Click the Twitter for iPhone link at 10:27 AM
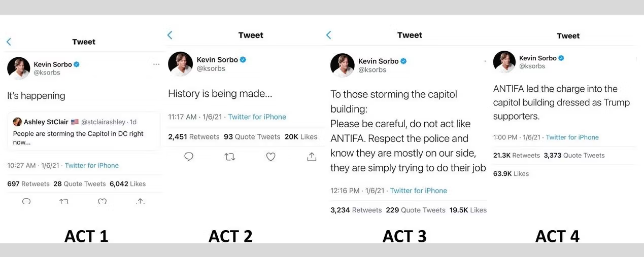Image resolution: width=644 pixels, height=257 pixels. tap(92, 165)
